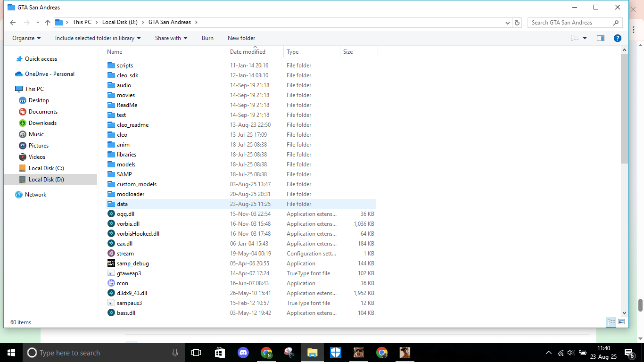This screenshot has height=362, width=644.
Task: Select OneDrive - Personal in sidebar
Action: pyautogui.click(x=50, y=74)
